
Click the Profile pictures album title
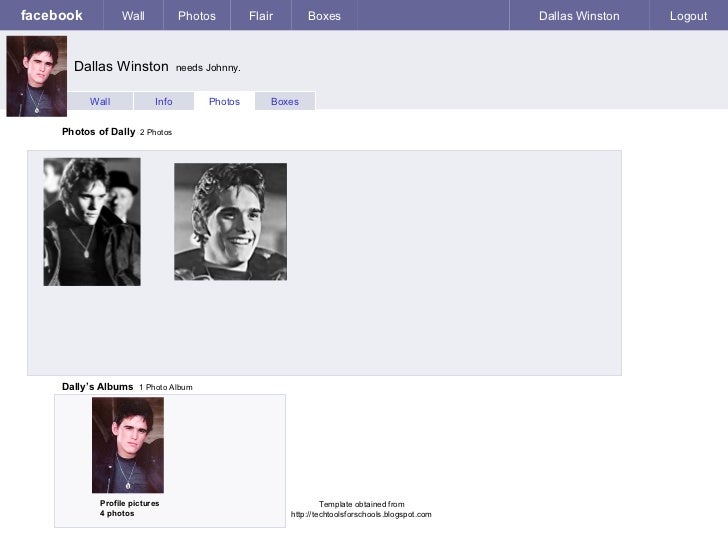(x=130, y=503)
